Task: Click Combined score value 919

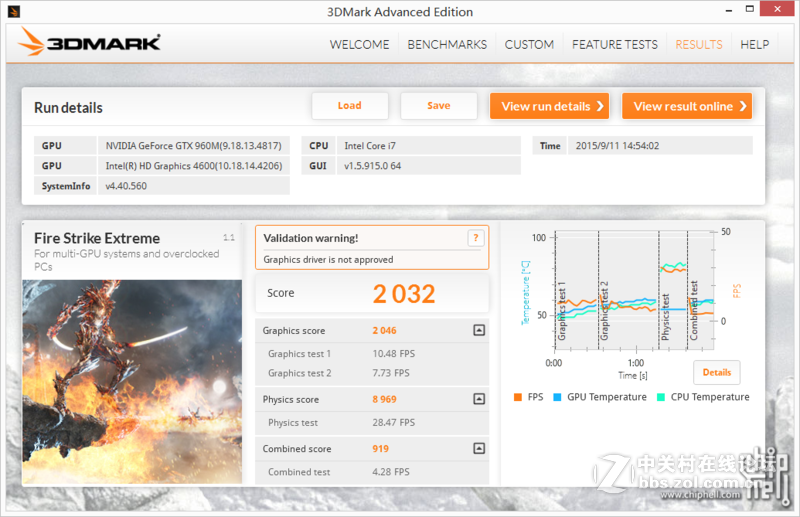Action: point(380,449)
